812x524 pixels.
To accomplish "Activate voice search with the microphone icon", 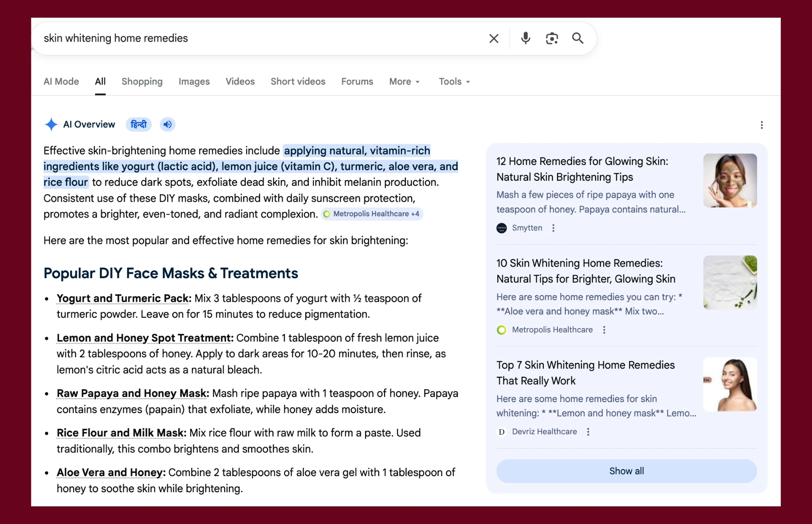I will 525,38.
